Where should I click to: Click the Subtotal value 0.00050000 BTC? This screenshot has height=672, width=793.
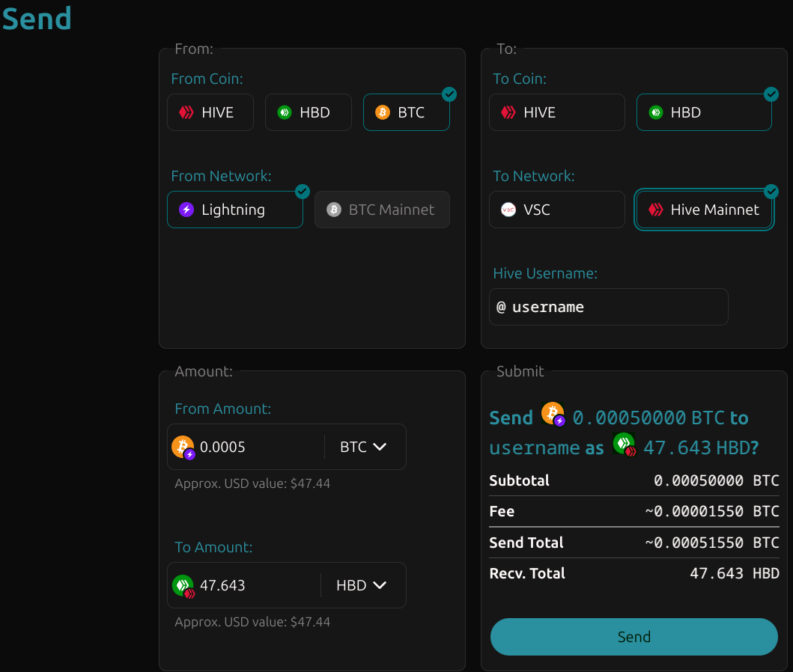(x=716, y=480)
